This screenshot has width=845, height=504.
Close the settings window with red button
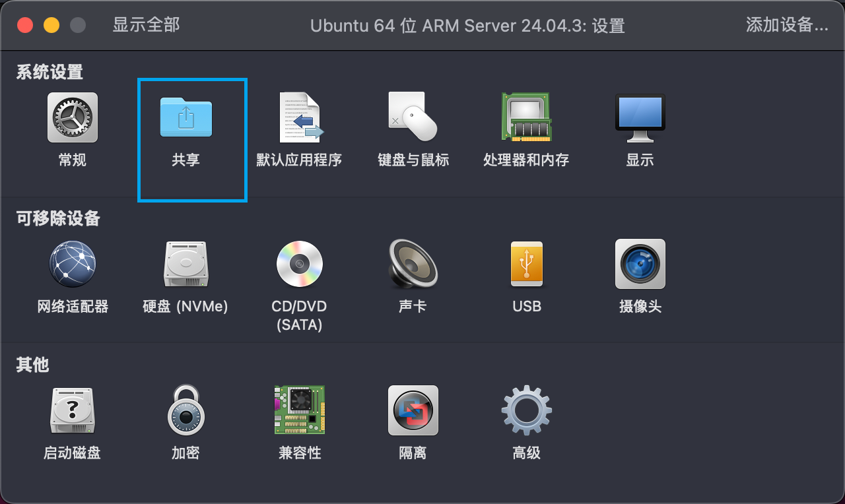click(25, 26)
